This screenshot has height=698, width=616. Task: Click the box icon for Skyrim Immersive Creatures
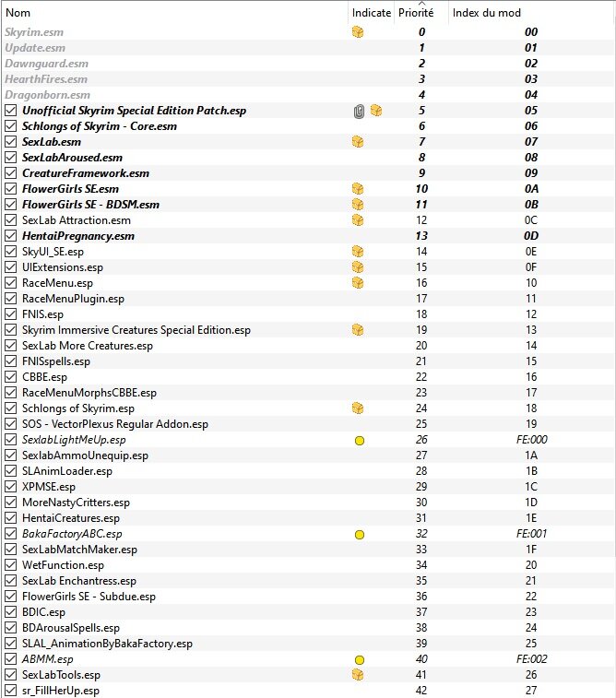[x=358, y=330]
